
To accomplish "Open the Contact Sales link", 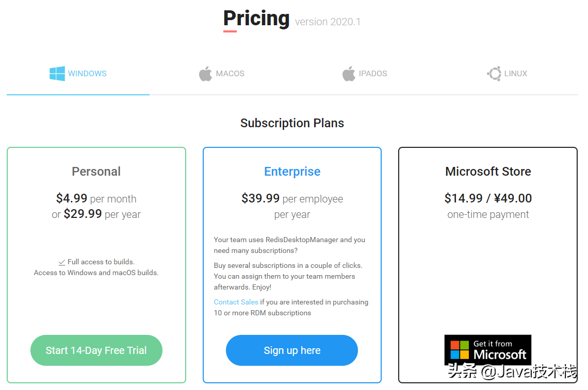I will 236,302.
